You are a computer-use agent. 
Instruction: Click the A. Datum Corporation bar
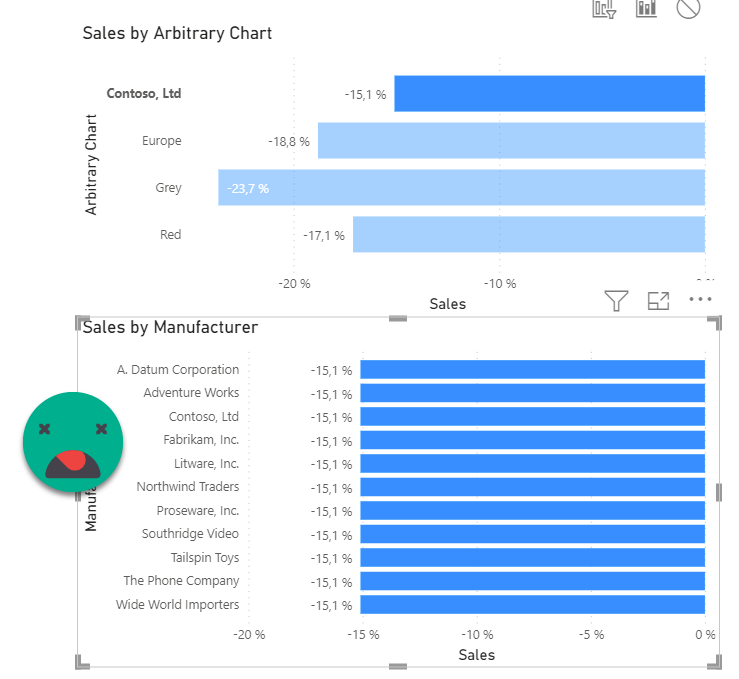532,370
